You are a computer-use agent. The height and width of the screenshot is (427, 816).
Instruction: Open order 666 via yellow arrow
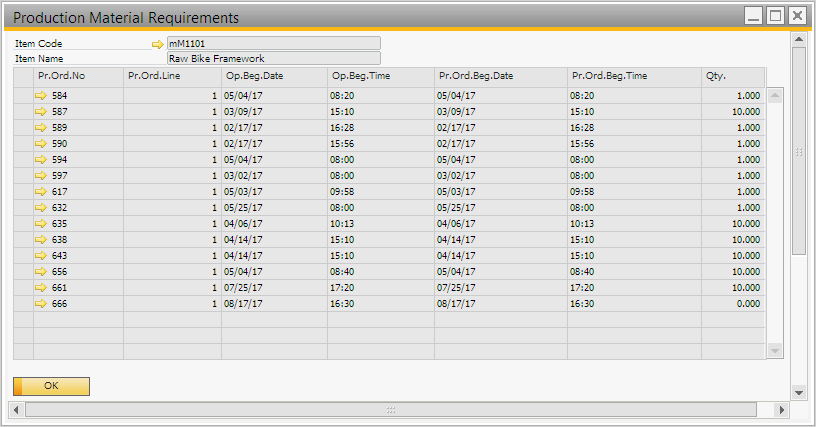(41, 304)
